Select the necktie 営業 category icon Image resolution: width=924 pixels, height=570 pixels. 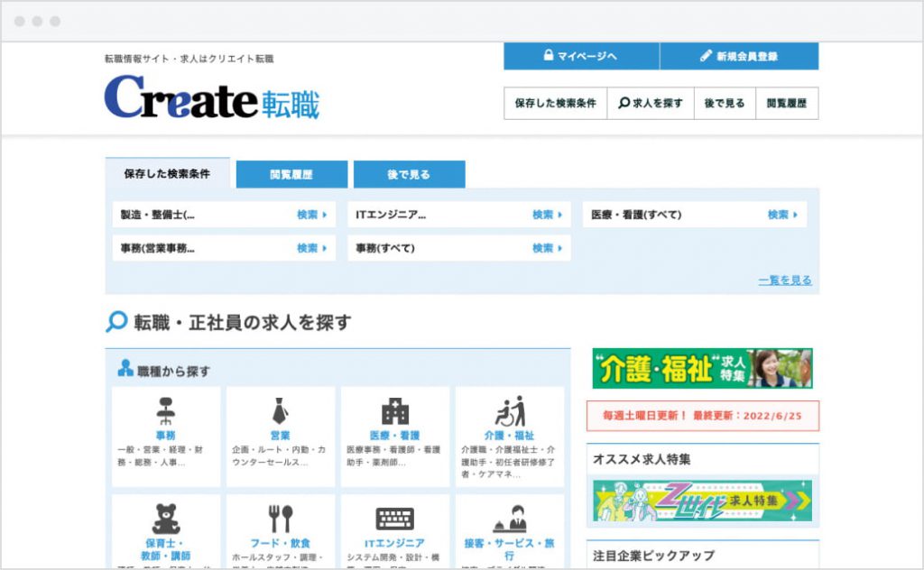[x=280, y=411]
